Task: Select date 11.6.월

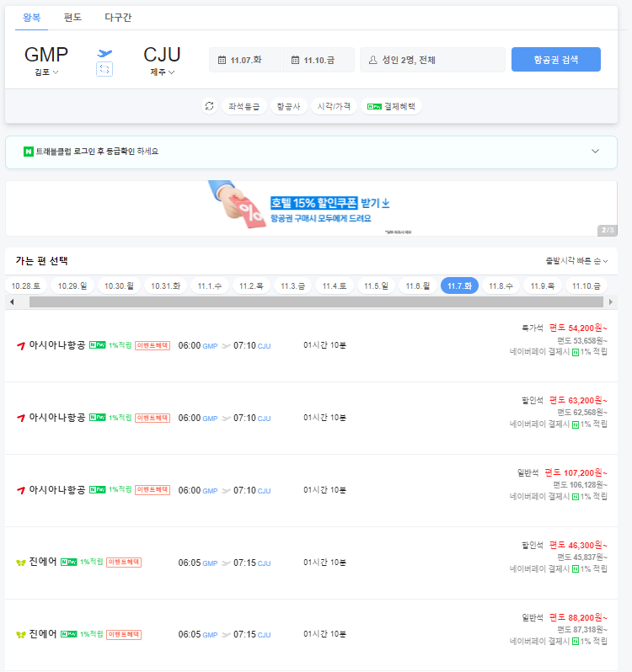Action: coord(418,285)
